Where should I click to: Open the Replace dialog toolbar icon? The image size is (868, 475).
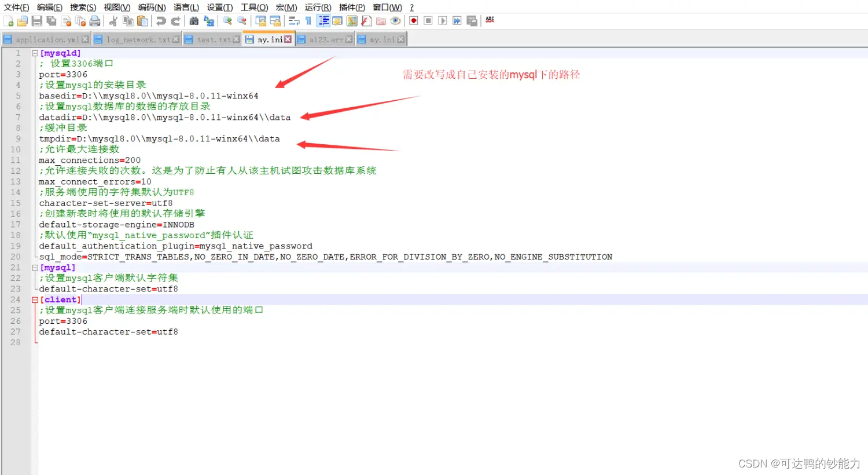pyautogui.click(x=209, y=21)
